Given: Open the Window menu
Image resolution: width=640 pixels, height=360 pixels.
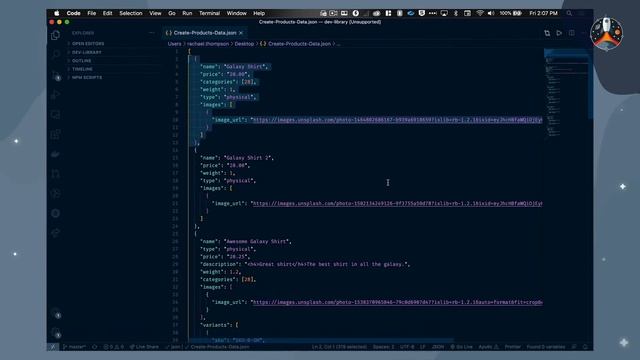Looking at the screenshot, I should pos(236,13).
